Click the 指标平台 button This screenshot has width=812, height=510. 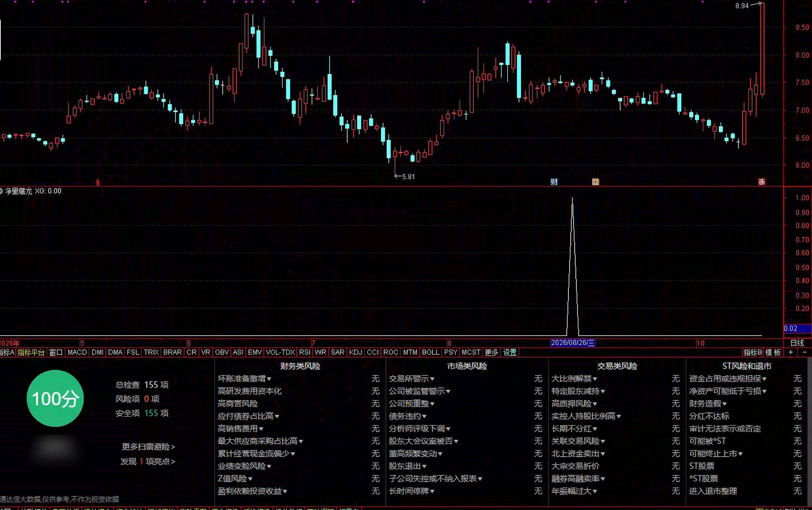tap(31, 352)
